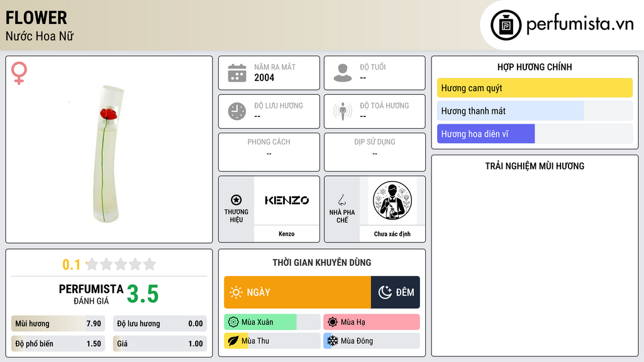This screenshot has height=362, width=644.
Task: Click the Mùa Thu season bar
Action: point(272,341)
